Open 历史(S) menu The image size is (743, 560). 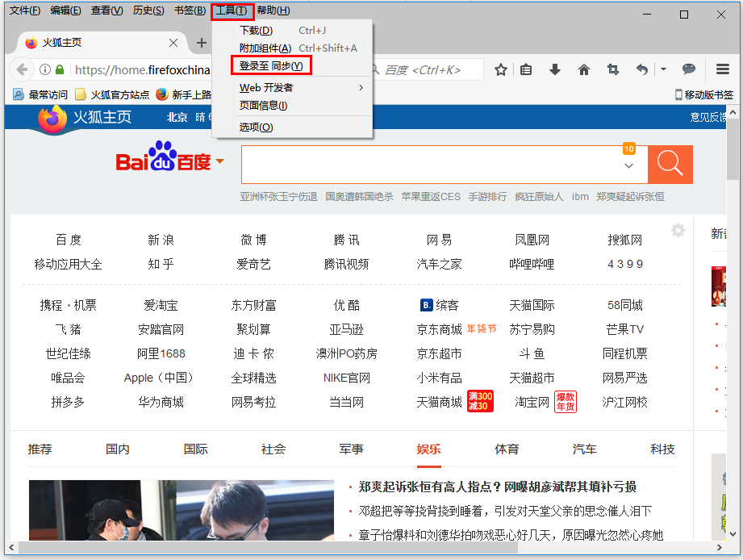148,10
